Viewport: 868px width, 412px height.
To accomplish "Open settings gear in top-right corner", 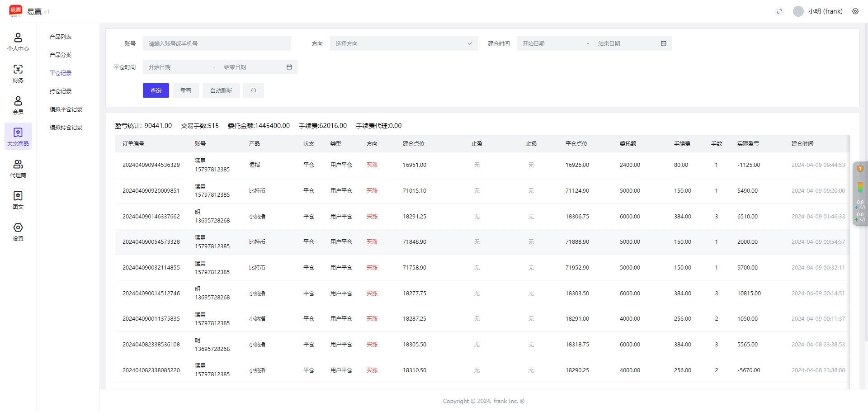I will pos(855,11).
